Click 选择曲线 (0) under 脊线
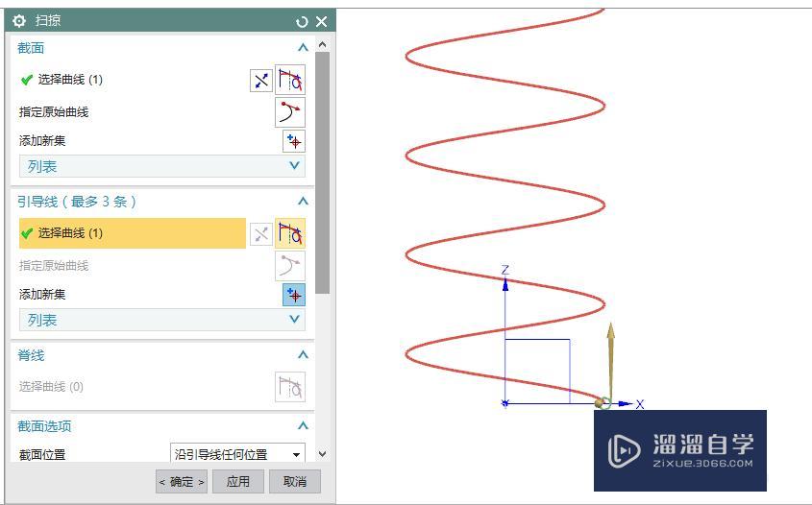Viewport: 812px width, 505px height. [x=51, y=387]
